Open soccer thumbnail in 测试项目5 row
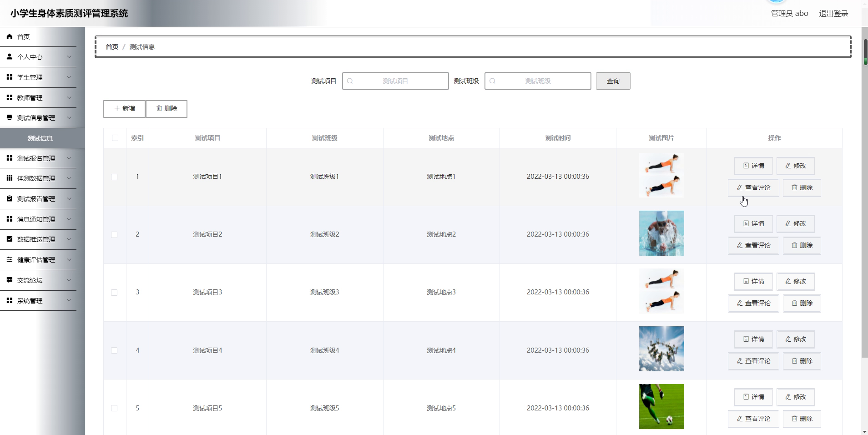This screenshot has height=435, width=868. click(661, 406)
